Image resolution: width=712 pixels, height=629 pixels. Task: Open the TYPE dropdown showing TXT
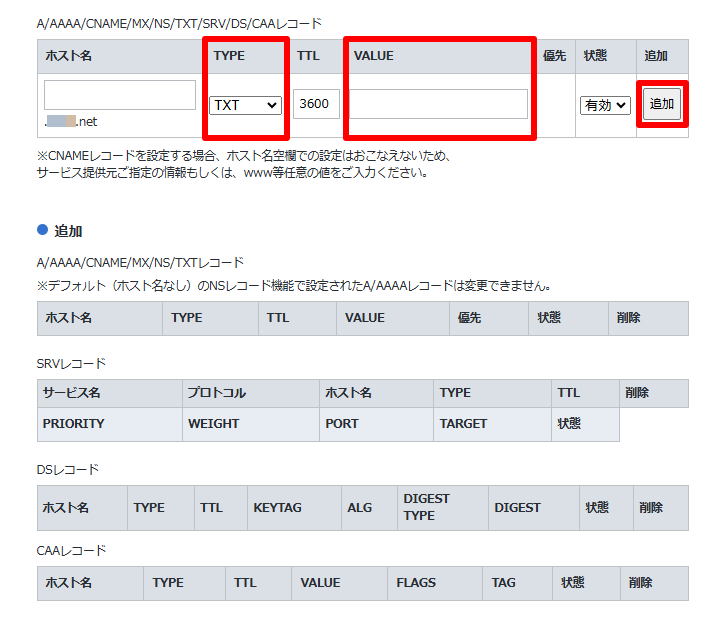(x=245, y=105)
